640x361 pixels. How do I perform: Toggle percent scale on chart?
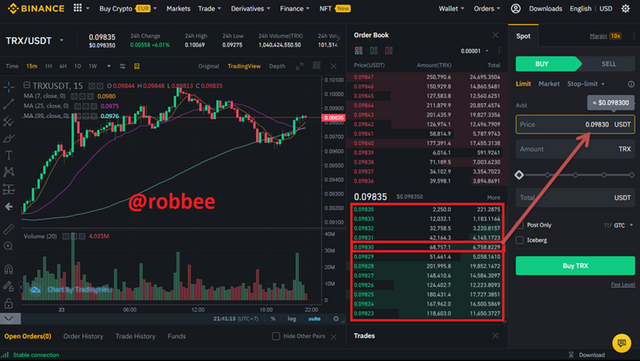click(273, 319)
